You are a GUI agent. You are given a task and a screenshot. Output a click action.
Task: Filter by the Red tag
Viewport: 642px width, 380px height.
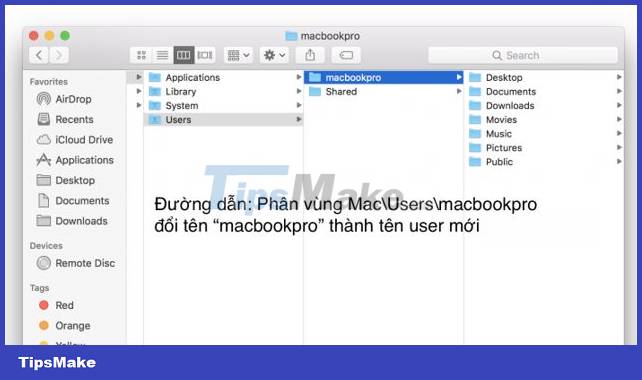[x=56, y=305]
